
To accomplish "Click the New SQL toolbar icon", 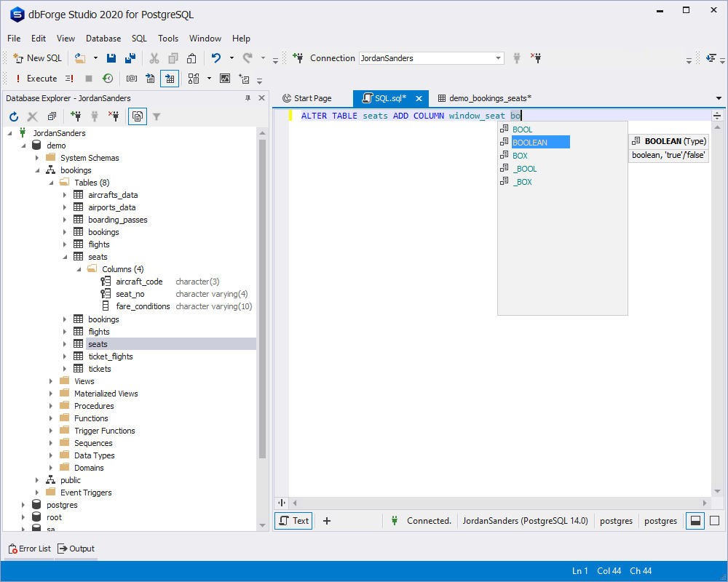I will point(36,57).
